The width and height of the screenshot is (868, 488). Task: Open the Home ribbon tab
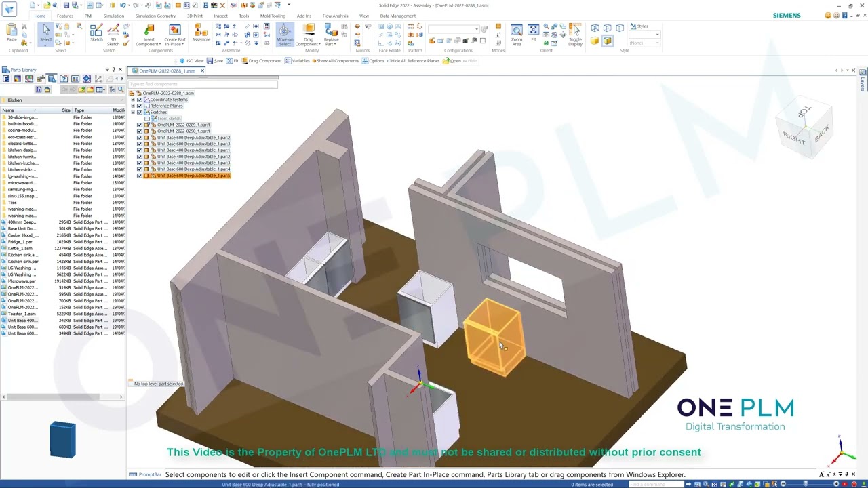pos(40,16)
